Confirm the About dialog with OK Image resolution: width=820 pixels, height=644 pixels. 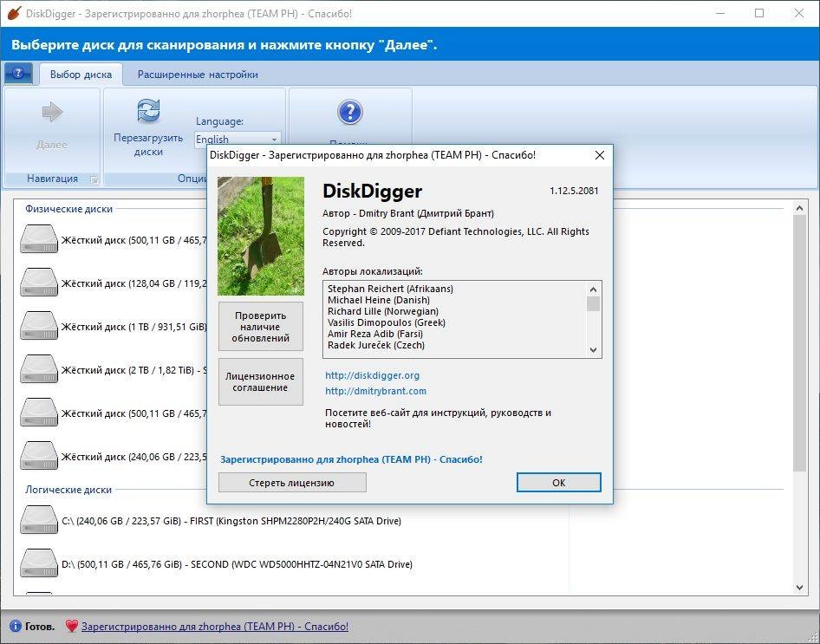[x=558, y=483]
